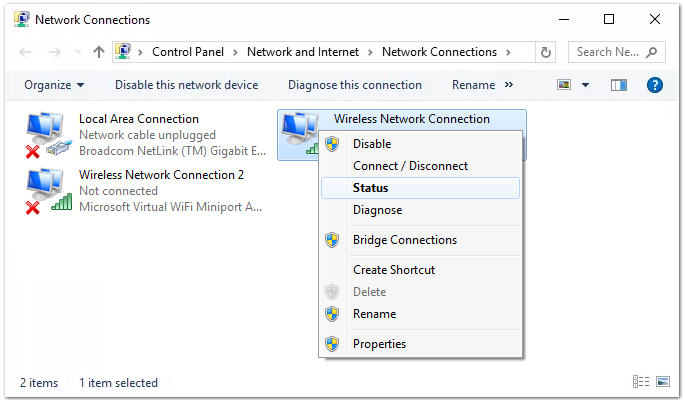Image resolution: width=685 pixels, height=400 pixels.
Task: Click Diagnose this connection
Action: [355, 85]
